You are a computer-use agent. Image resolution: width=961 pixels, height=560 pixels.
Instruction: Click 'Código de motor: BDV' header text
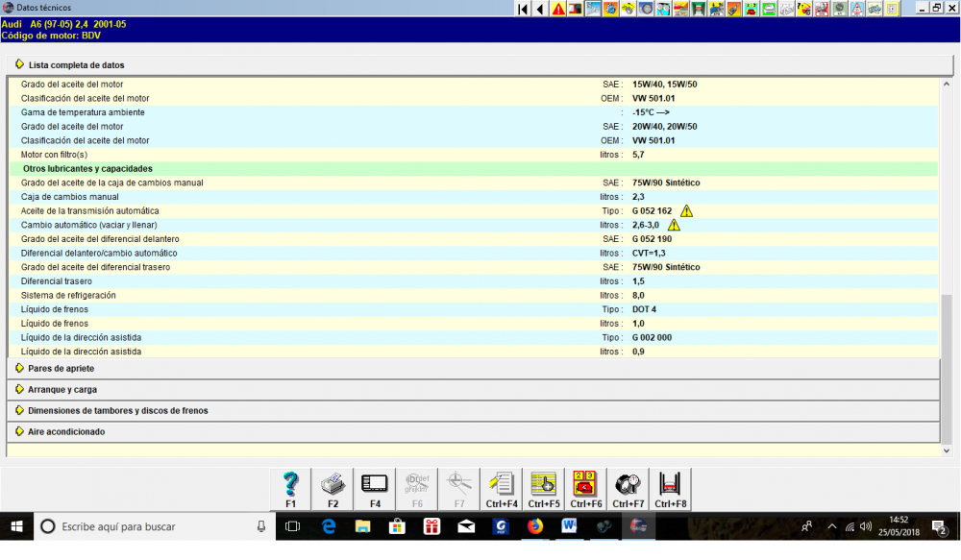[x=51, y=36]
